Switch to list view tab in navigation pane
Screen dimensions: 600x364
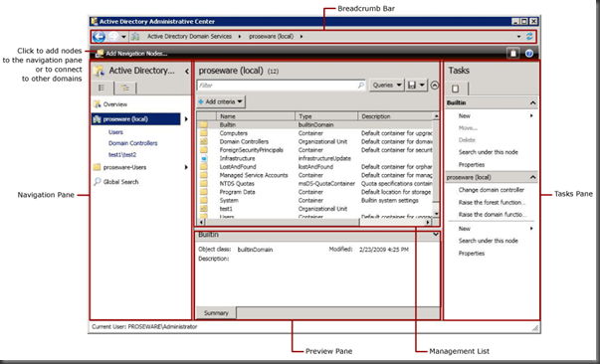click(x=102, y=89)
